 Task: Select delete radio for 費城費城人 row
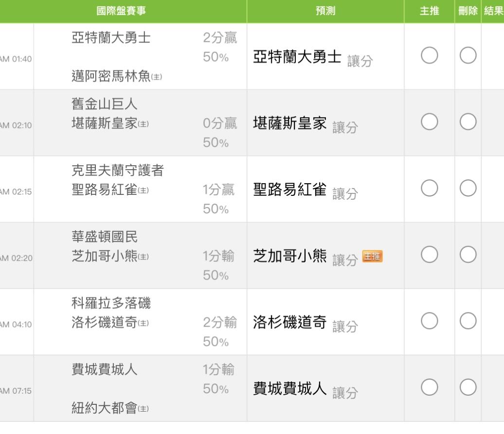pyautogui.click(x=468, y=387)
